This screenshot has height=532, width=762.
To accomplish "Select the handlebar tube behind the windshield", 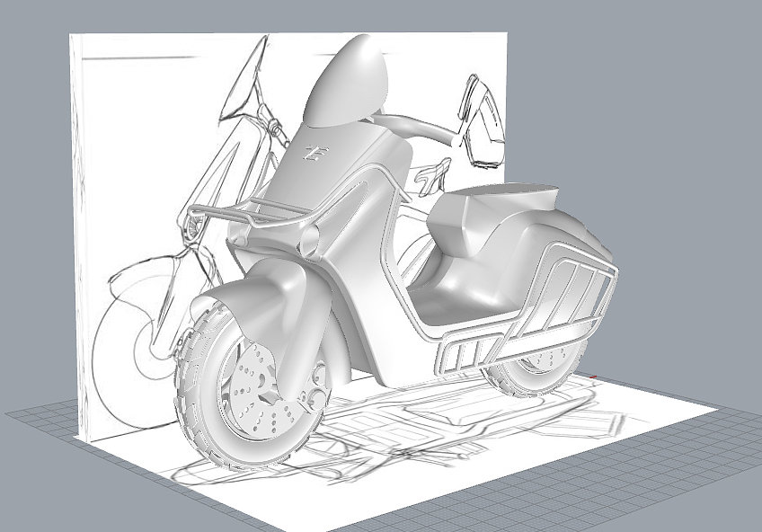I will 418,128.
